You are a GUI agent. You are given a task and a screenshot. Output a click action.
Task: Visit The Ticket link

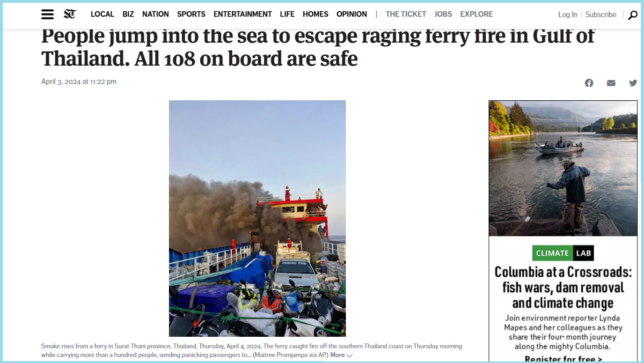(406, 15)
